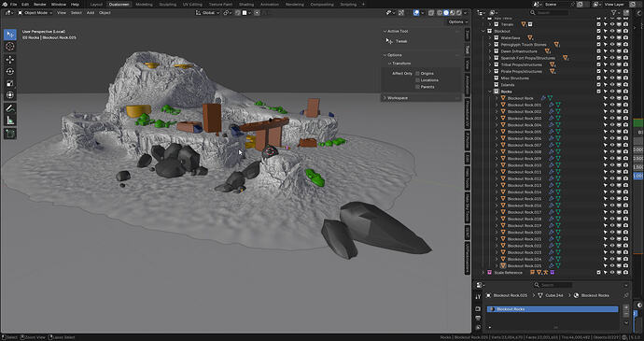Remove the selected material slot
The width and height of the screenshot is (644, 341).
625,314
